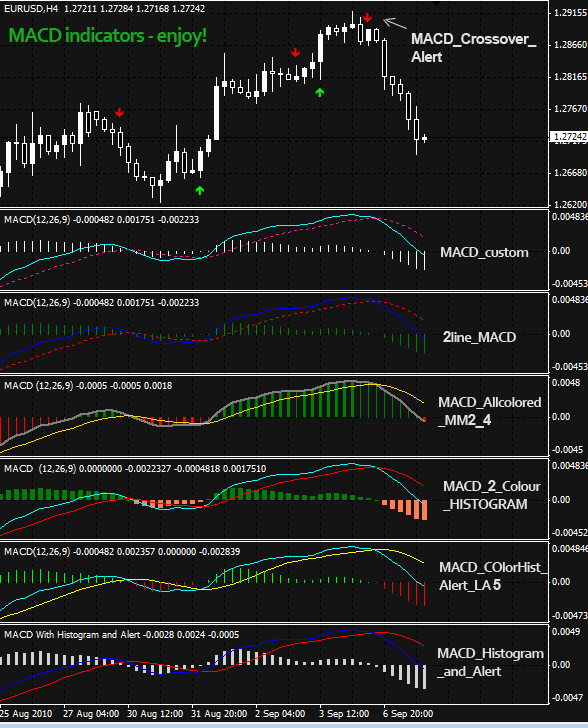This screenshot has width=588, height=728.
Task: Click the 1.27670 price axis label
Action: [570, 109]
